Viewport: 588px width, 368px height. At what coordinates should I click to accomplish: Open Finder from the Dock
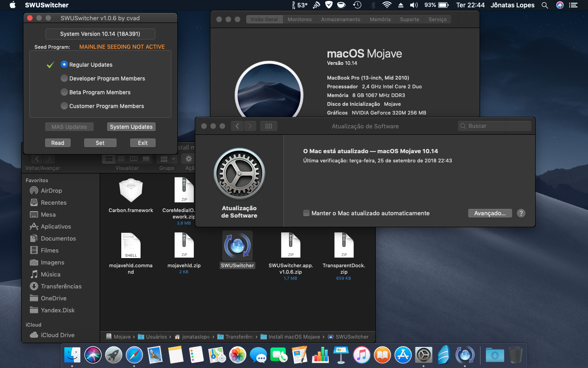click(x=72, y=355)
